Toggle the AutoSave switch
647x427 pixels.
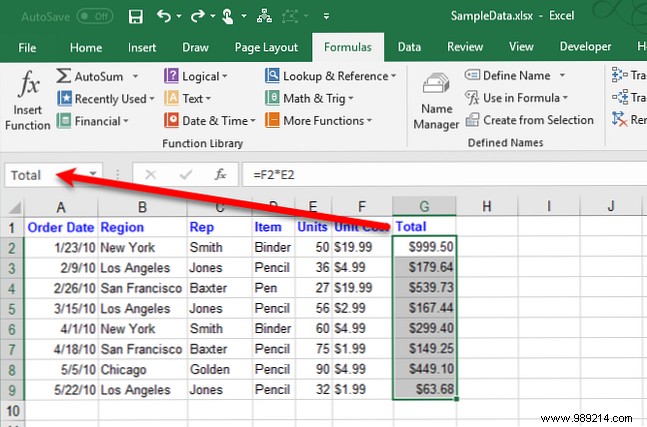(95, 17)
